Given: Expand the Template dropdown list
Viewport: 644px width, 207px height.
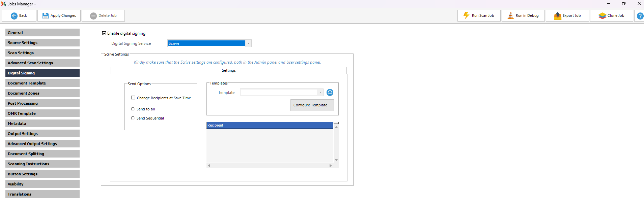Looking at the screenshot, I should pyautogui.click(x=320, y=93).
